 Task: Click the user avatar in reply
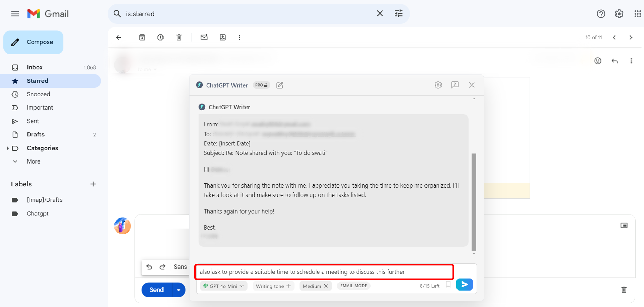122,226
